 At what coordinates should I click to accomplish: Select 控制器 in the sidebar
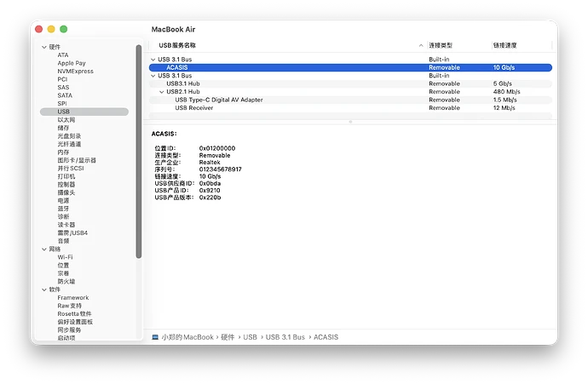click(x=66, y=184)
